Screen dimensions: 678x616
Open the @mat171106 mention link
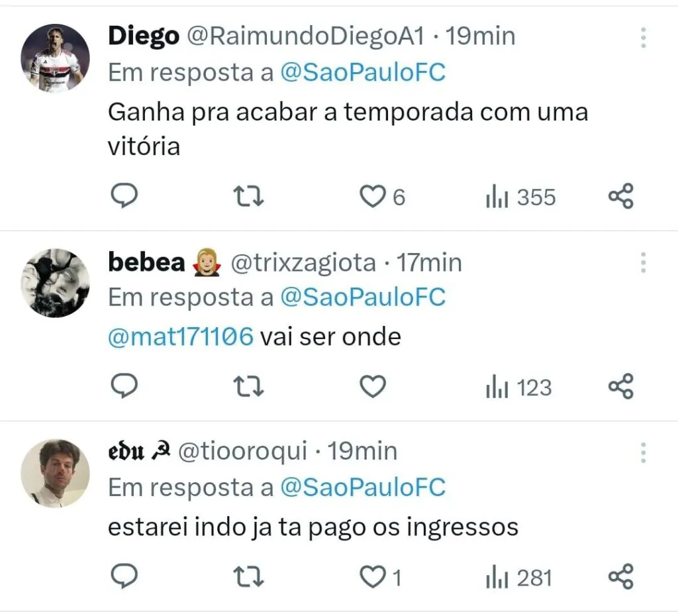click(181, 337)
